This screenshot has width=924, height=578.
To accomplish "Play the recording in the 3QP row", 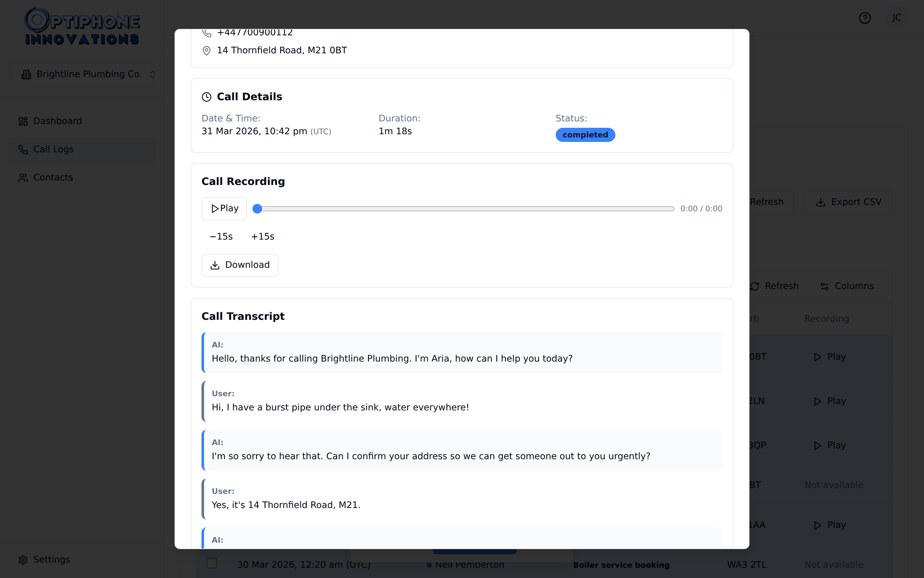I will pos(830,445).
